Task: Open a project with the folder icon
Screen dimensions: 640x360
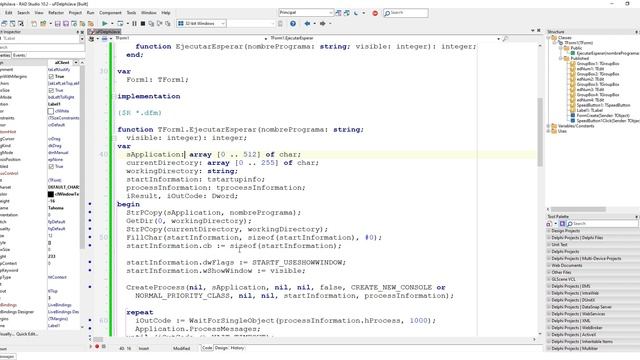Action: point(43,24)
